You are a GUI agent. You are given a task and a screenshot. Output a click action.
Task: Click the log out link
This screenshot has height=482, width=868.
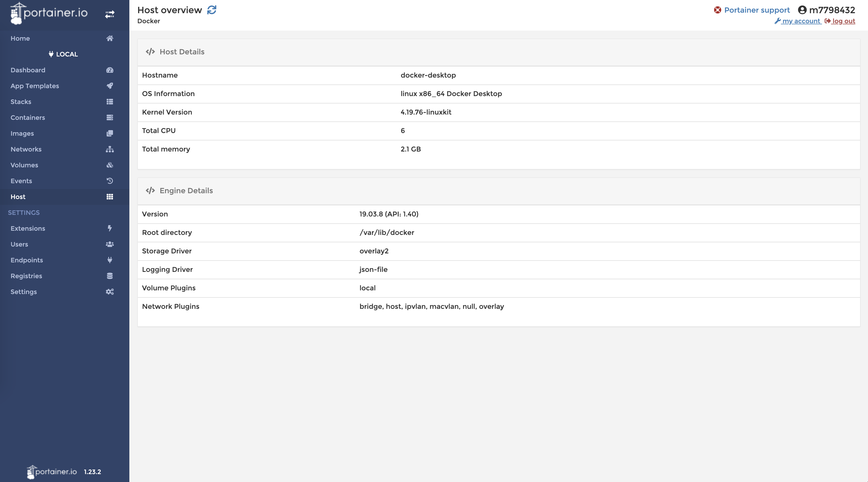tap(843, 21)
